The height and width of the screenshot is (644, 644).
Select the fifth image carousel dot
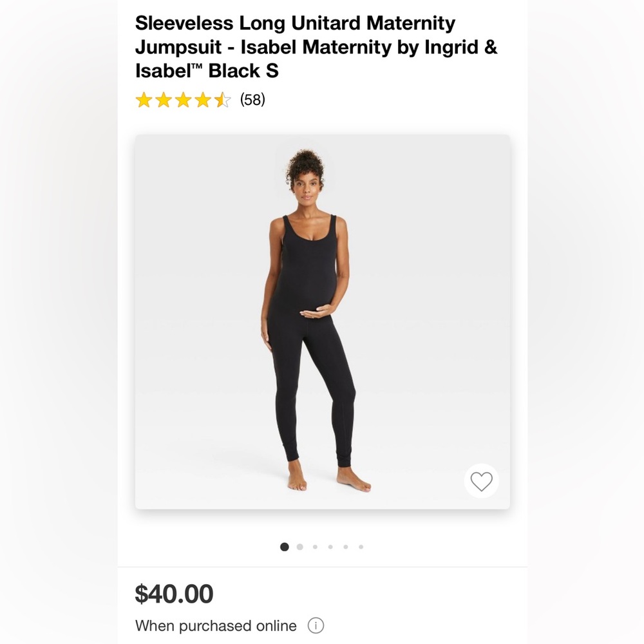[346, 547]
